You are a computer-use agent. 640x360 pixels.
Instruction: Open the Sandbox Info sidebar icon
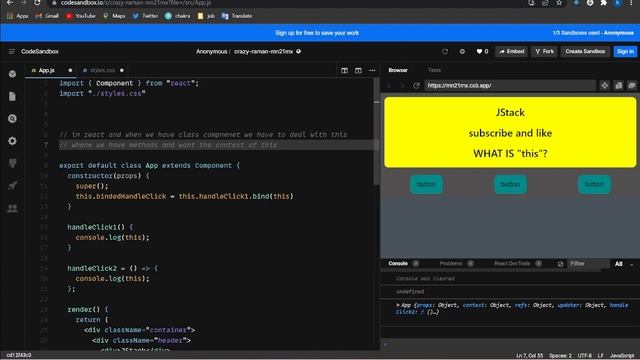[x=13, y=74]
